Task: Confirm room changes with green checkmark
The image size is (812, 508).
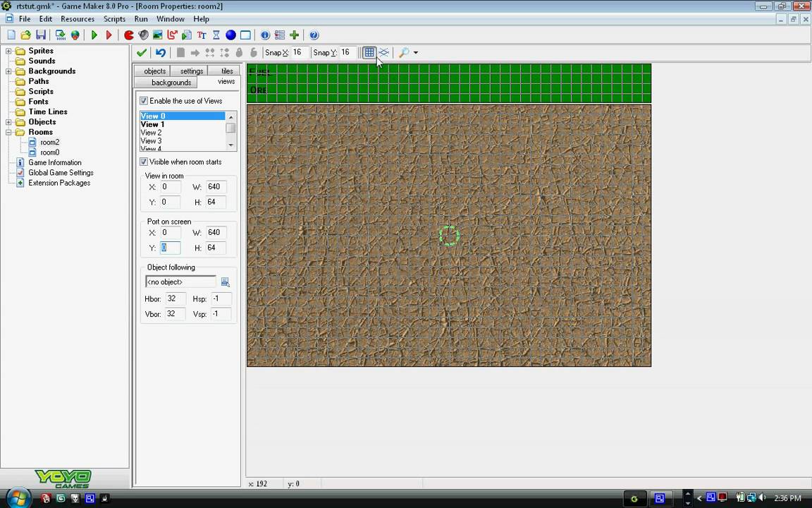Action: click(142, 52)
